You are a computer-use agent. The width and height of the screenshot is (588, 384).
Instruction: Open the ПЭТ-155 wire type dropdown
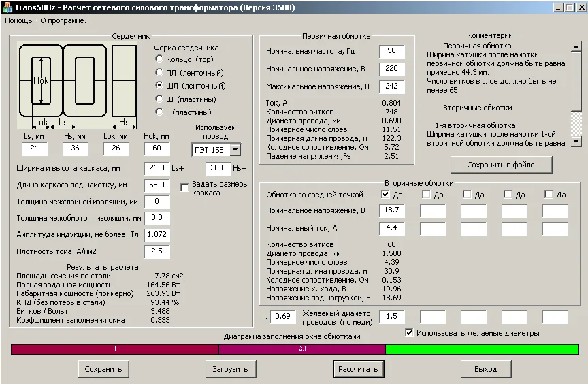[x=235, y=150]
